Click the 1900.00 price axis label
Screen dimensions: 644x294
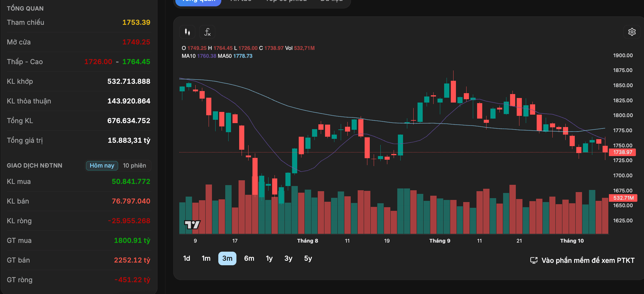623,55
